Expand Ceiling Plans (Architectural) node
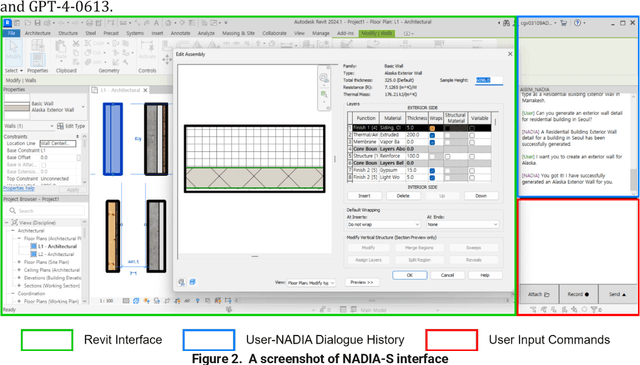The image size is (640, 365). click(x=19, y=270)
